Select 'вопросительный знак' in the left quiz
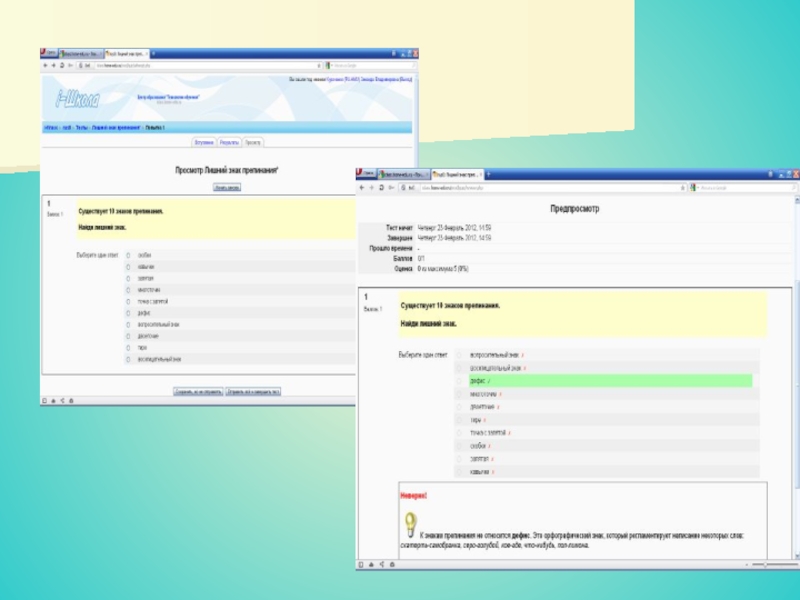This screenshot has height=600, width=800. [128, 324]
